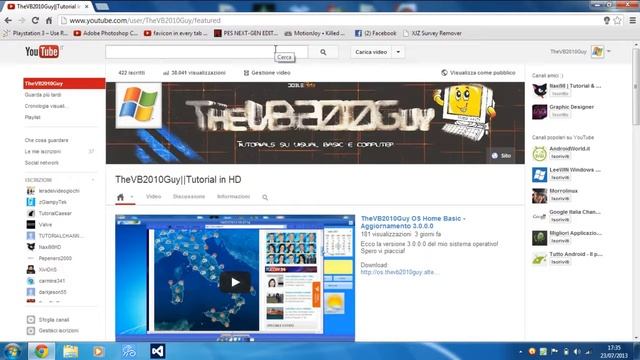Open the Windows Start menu
Viewport: 640px width, 360px height.
click(x=12, y=351)
